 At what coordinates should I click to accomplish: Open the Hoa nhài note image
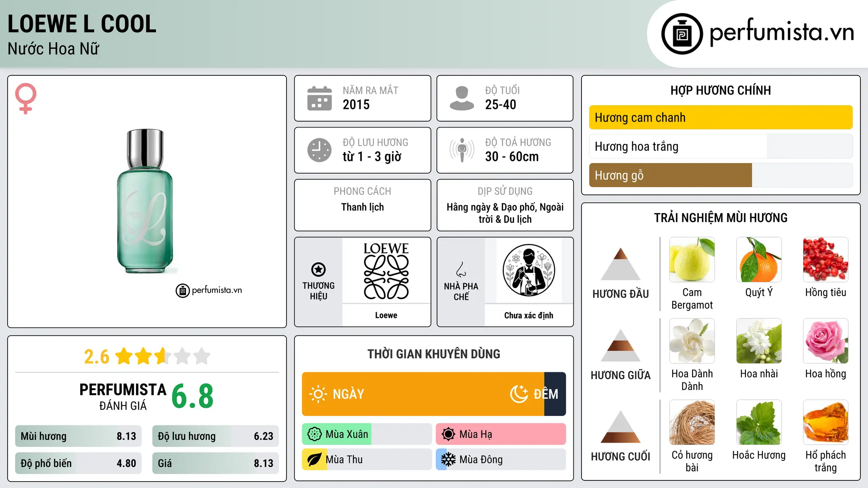[x=759, y=341]
